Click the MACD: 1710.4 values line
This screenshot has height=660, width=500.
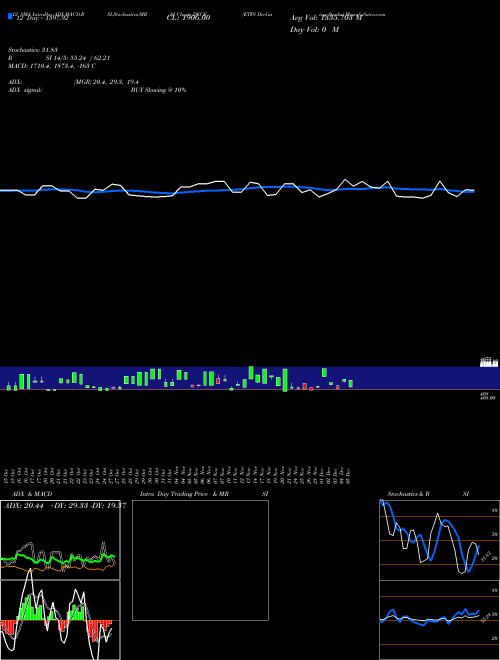[52, 66]
